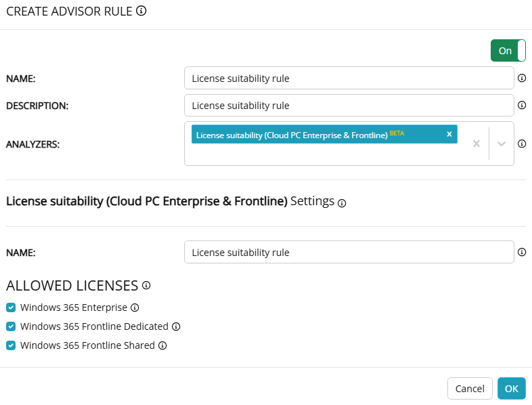Click info icon beside Create Advisor Rule title
This screenshot has height=405, width=532.
(141, 11)
